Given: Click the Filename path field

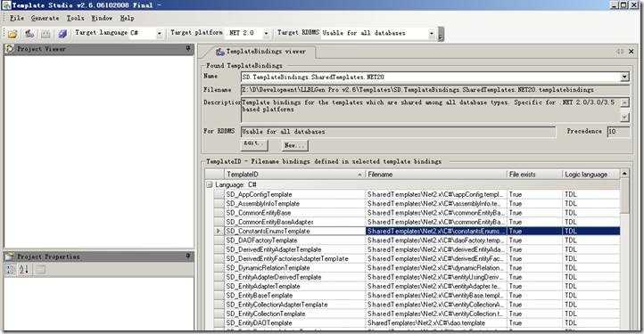Looking at the screenshot, I should tap(435, 89).
